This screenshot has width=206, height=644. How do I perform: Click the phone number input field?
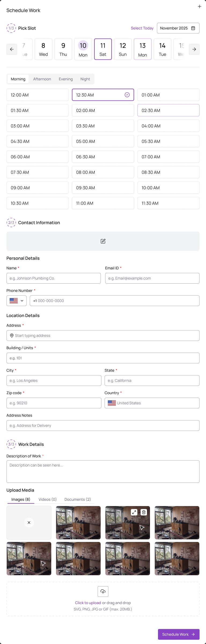tap(115, 301)
